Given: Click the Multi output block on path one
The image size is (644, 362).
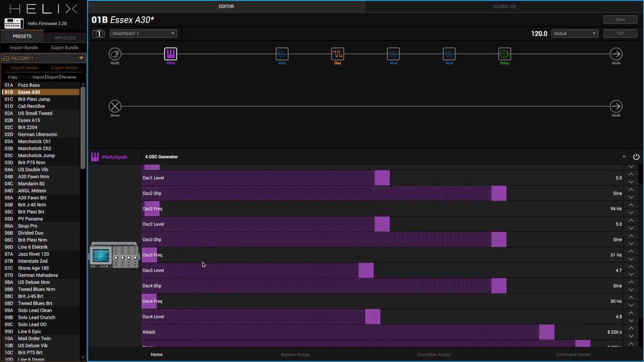Looking at the screenshot, I should pyautogui.click(x=616, y=54).
